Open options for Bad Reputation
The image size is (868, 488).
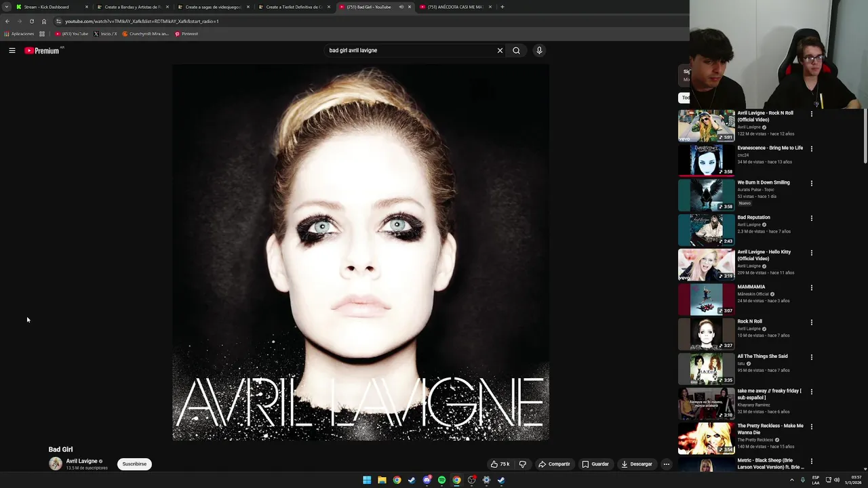point(811,218)
